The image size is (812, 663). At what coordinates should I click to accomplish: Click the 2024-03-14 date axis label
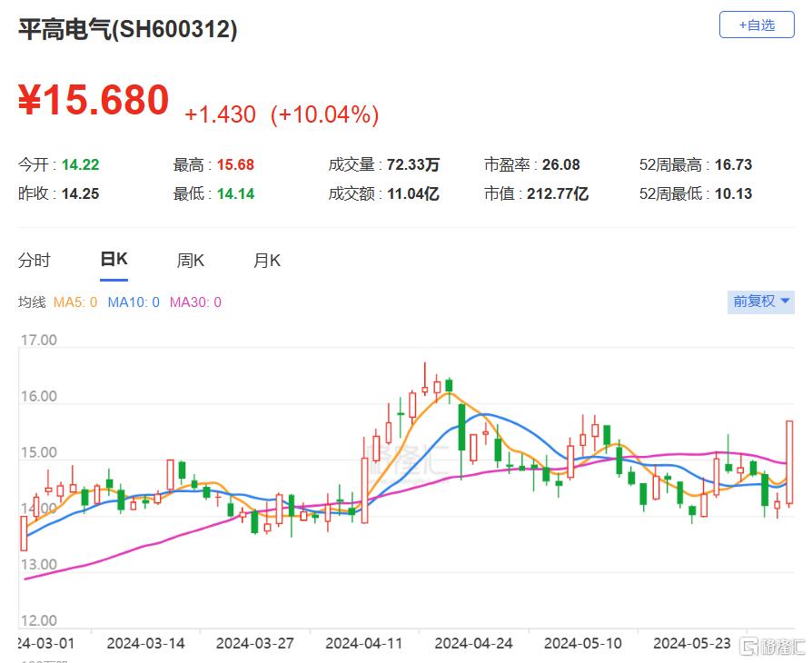[x=145, y=644]
